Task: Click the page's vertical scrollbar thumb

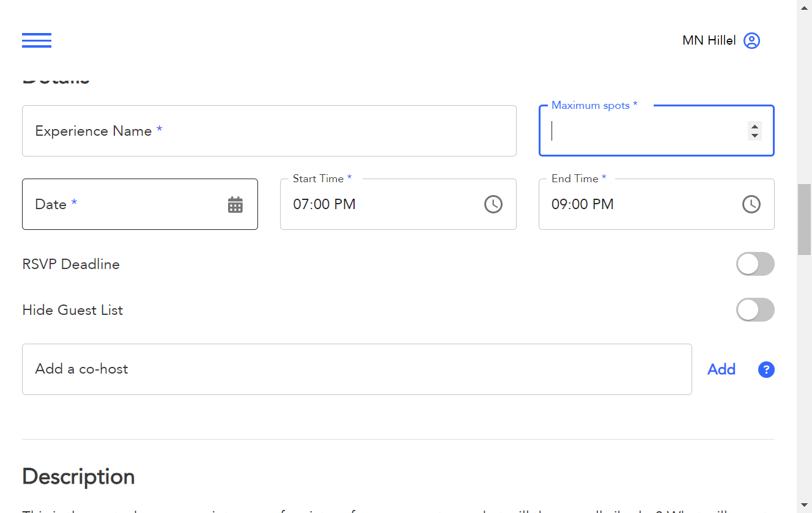Action: tap(805, 219)
